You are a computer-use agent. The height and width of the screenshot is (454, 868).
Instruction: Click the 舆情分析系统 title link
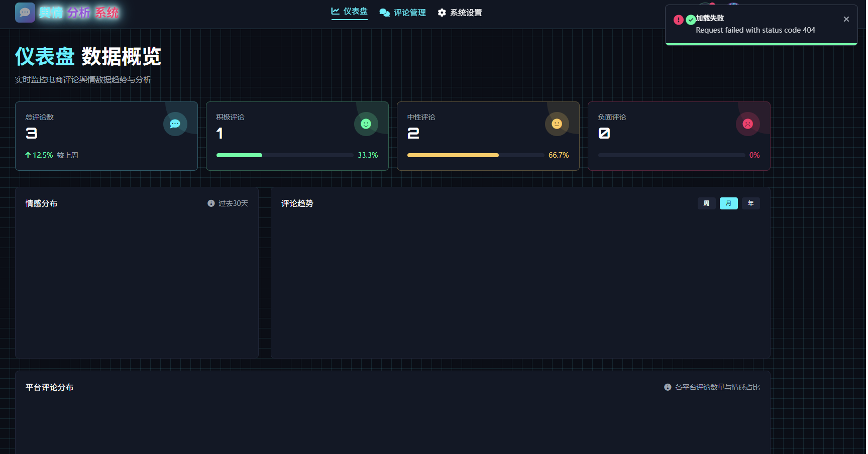79,13
